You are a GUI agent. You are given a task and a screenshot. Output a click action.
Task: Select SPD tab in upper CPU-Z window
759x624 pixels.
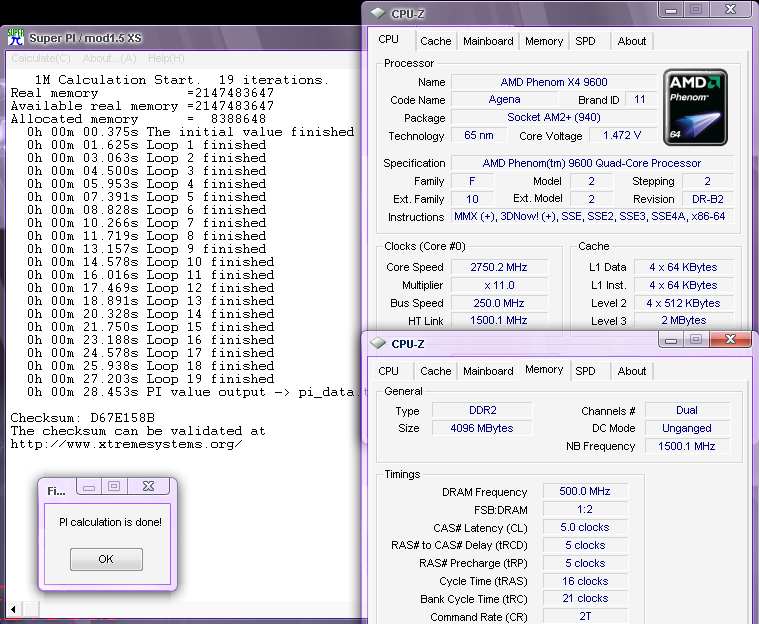click(x=585, y=41)
